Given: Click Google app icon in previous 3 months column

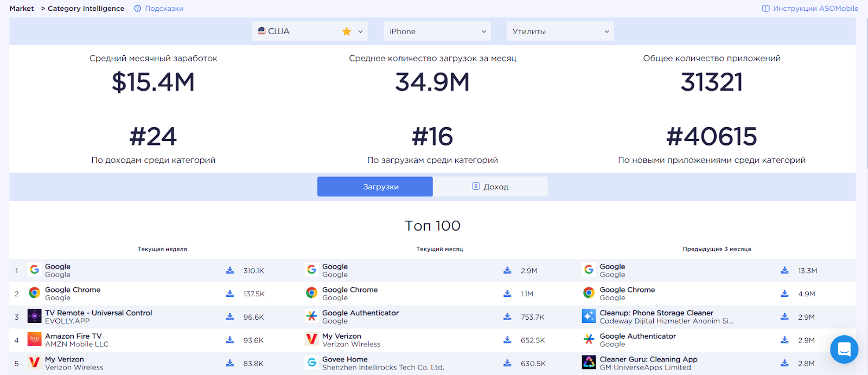Looking at the screenshot, I should pos(589,270).
